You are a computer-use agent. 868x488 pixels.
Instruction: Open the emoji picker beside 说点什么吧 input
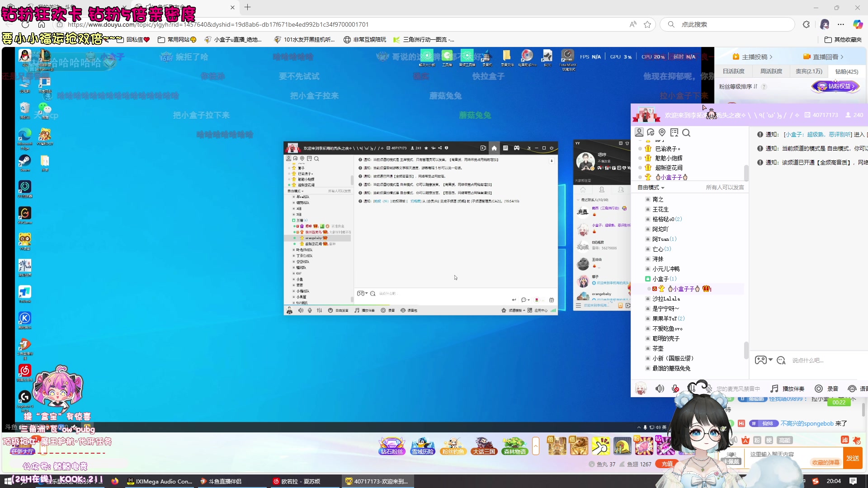[781, 360]
